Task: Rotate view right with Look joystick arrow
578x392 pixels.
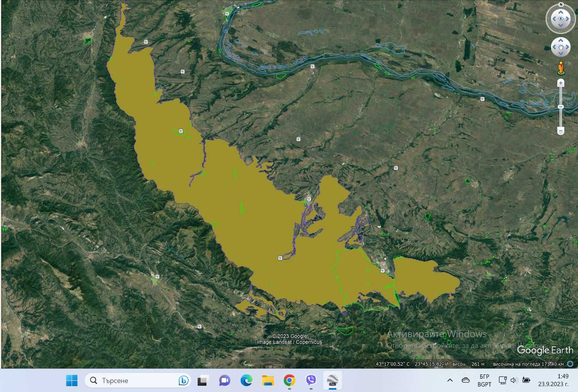Action: click(568, 19)
